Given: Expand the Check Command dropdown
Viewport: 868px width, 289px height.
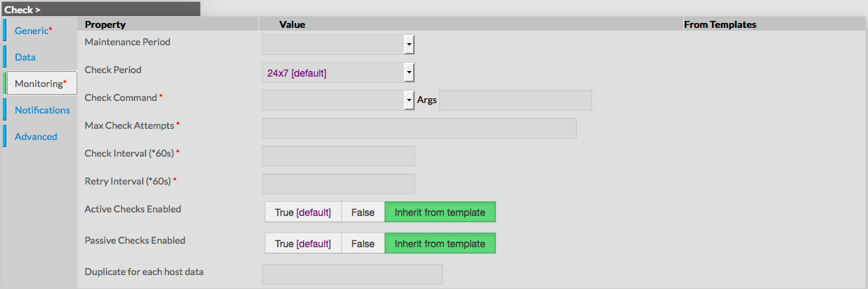Looking at the screenshot, I should point(339,100).
